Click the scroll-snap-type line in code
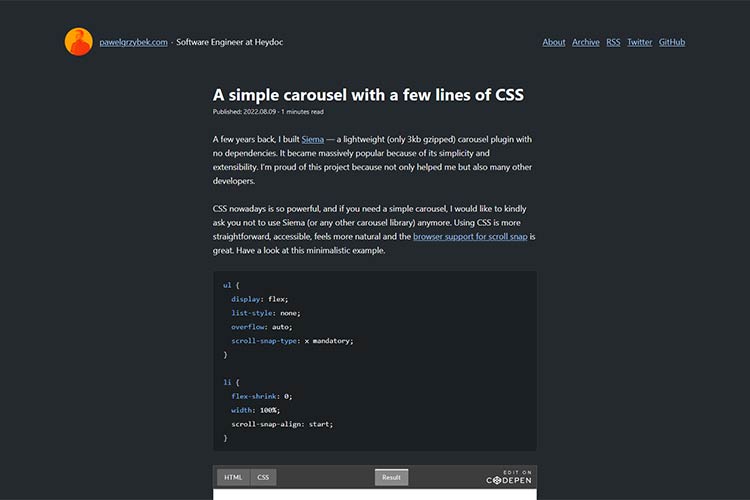The width and height of the screenshot is (750, 500). click(x=292, y=341)
